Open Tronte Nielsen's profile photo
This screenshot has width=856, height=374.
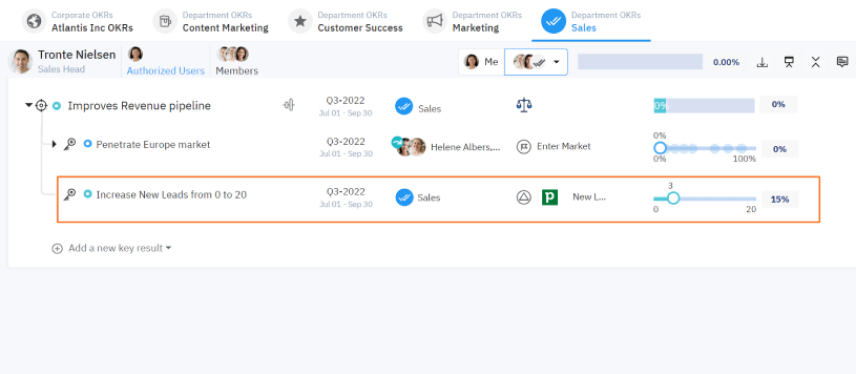click(x=21, y=61)
